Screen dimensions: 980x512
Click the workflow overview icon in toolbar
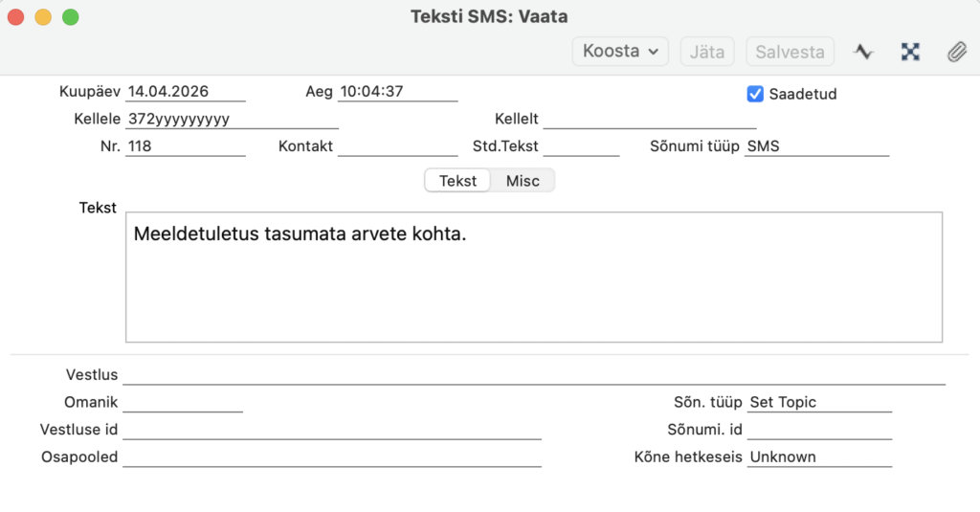point(910,52)
